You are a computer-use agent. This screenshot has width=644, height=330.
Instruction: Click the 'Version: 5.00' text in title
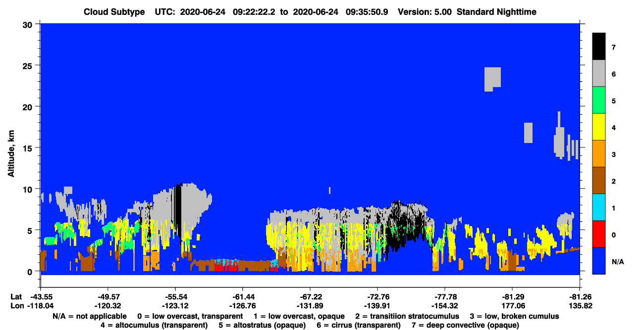tap(425, 12)
